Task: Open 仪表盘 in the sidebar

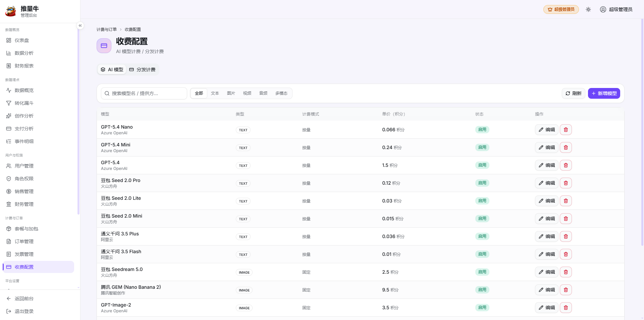Action: (38, 40)
